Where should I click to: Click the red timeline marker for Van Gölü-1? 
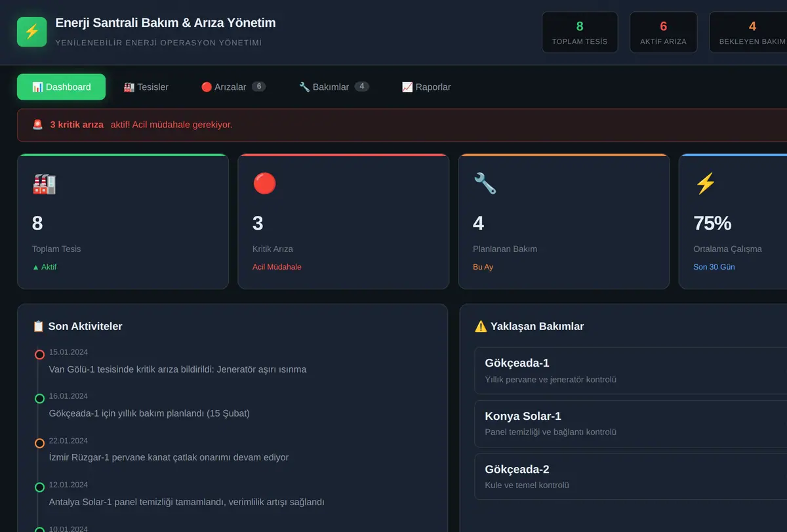39,355
